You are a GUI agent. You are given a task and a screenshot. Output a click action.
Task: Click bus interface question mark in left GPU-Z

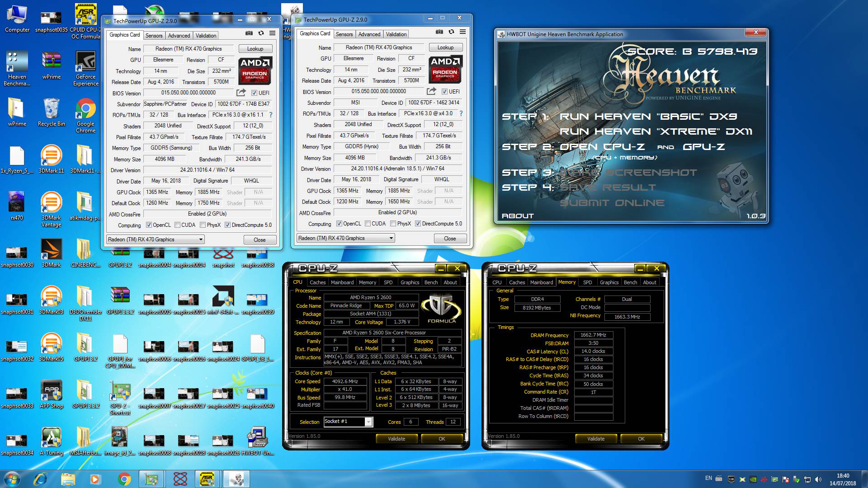[x=271, y=115]
